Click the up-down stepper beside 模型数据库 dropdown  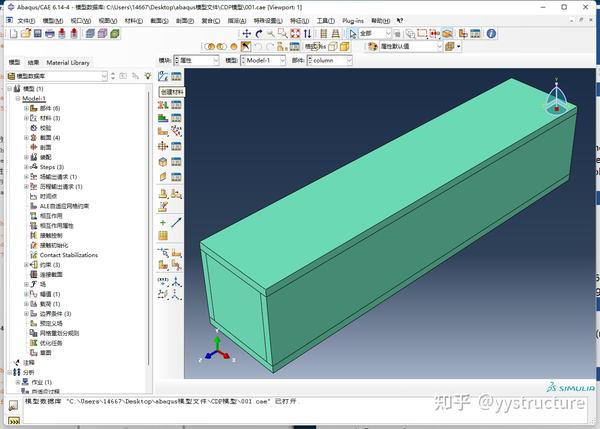(112, 76)
